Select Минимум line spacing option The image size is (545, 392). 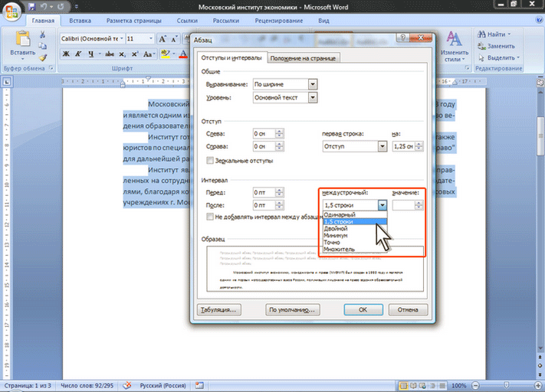click(355, 235)
